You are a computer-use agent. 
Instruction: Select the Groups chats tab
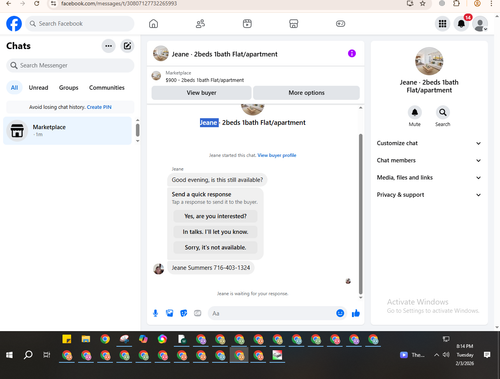tap(68, 88)
